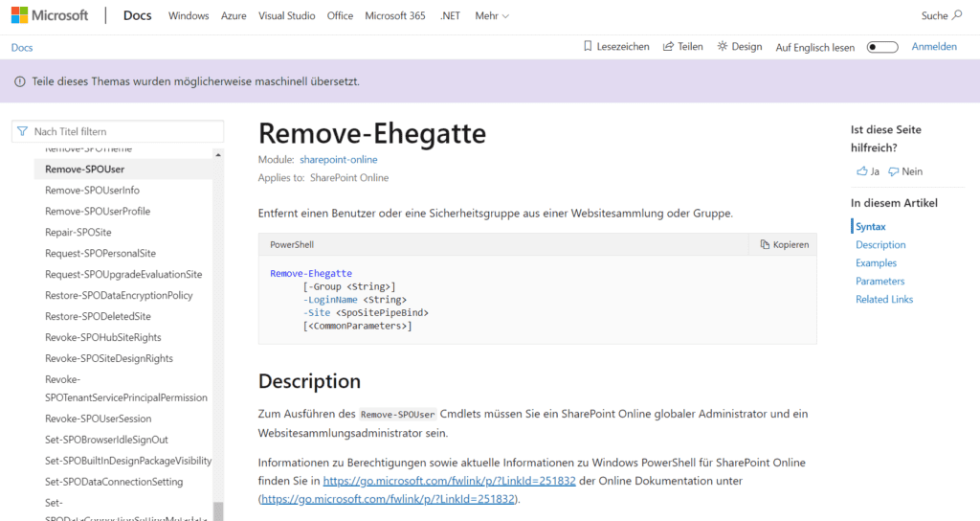Open the Microsoft 365 menu item

pyautogui.click(x=395, y=15)
